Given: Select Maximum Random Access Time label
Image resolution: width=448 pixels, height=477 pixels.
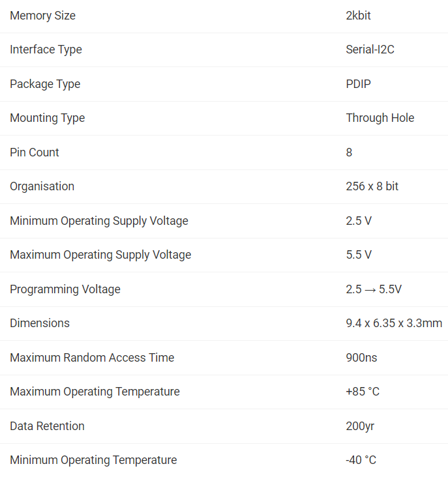Looking at the screenshot, I should (x=92, y=358).
